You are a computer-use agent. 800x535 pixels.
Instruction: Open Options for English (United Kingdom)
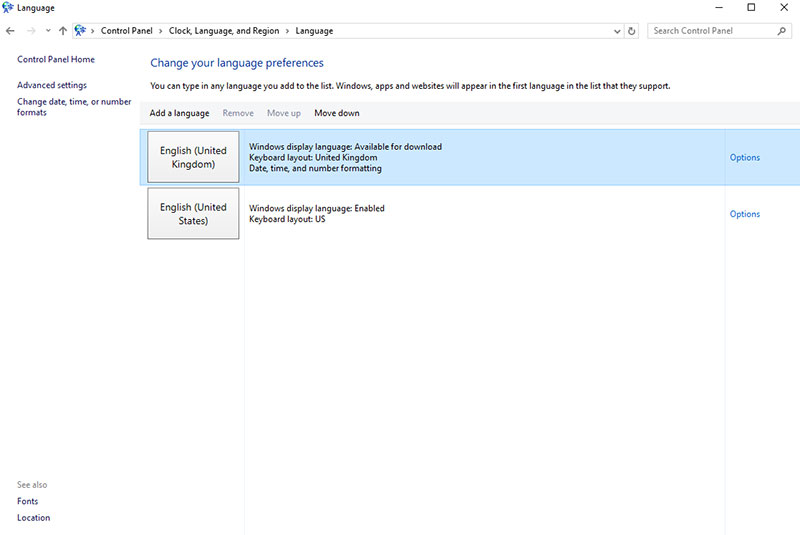point(744,157)
